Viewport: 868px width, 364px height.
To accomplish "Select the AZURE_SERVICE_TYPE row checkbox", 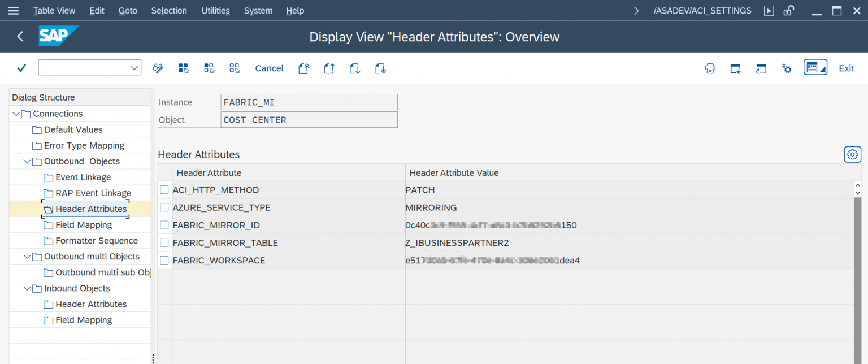I will 164,207.
